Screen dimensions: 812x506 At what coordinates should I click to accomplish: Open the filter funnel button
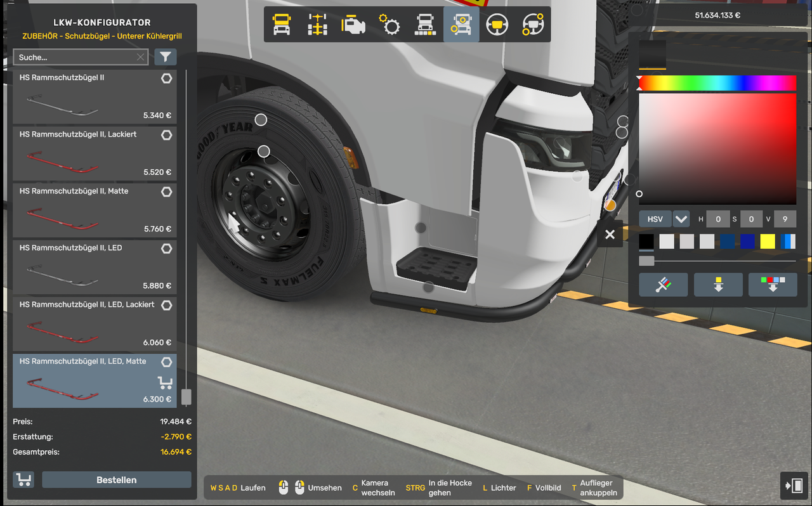pos(165,57)
